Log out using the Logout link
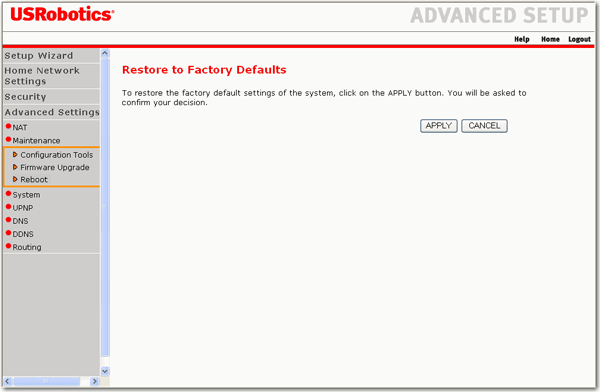Viewport: 600px width, 392px height. tap(579, 39)
